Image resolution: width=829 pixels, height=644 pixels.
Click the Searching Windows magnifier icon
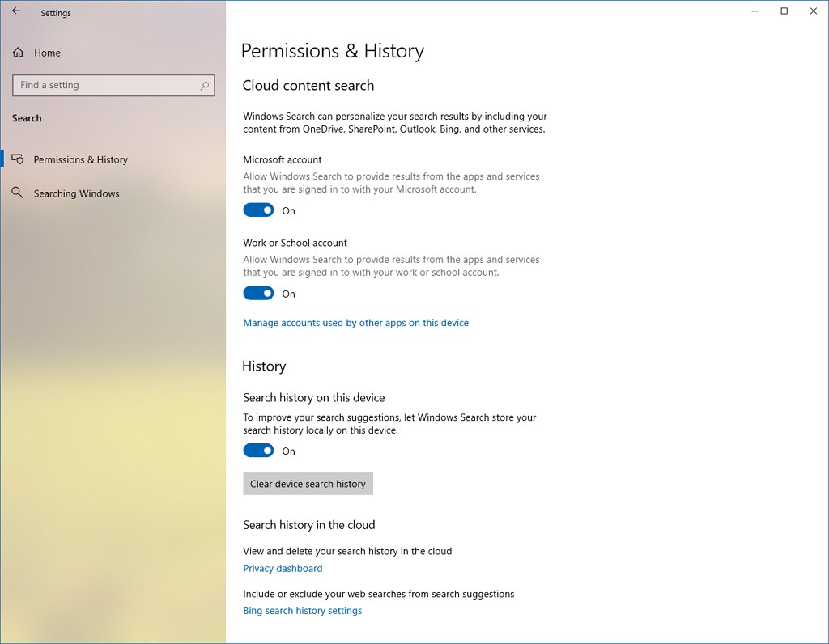[x=18, y=193]
